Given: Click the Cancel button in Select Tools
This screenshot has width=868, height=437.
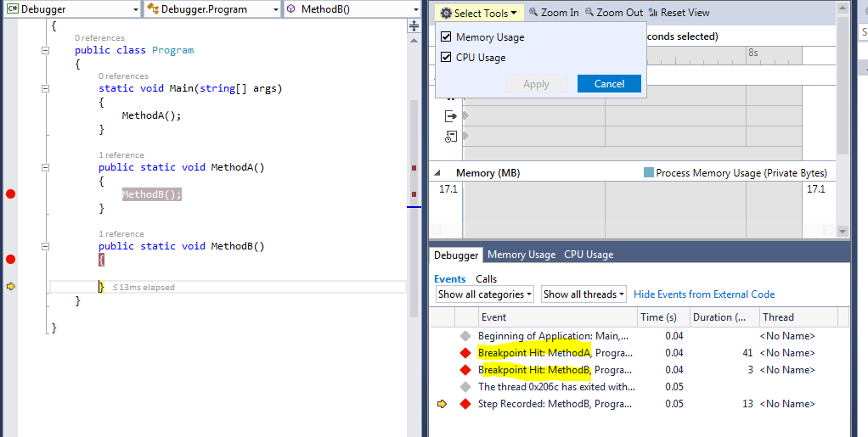Looking at the screenshot, I should (609, 83).
